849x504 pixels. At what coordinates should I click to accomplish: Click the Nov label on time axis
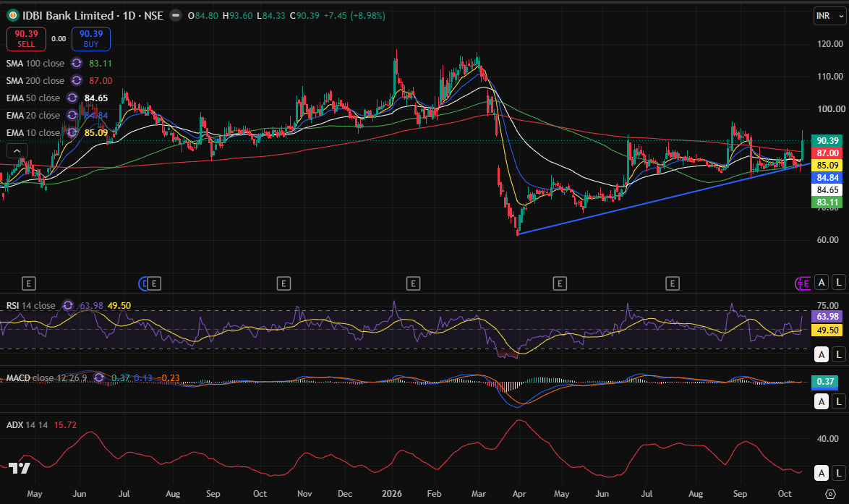pyautogui.click(x=304, y=494)
